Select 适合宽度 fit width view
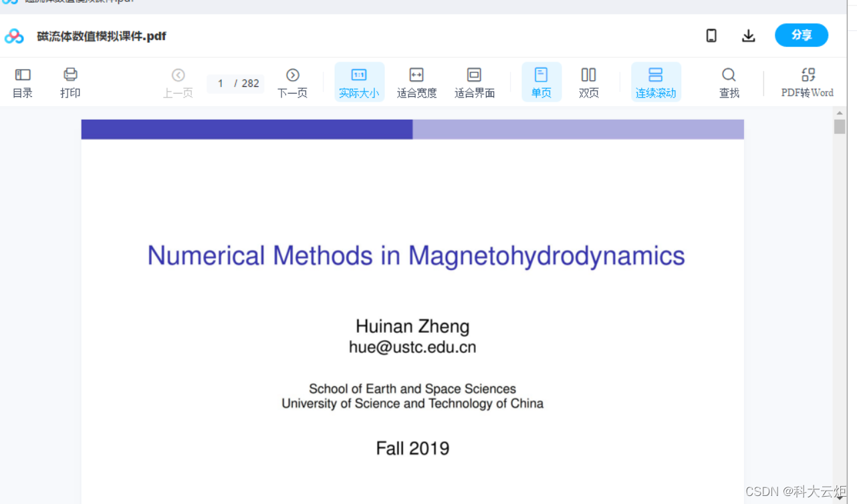857x504 pixels. coord(416,84)
